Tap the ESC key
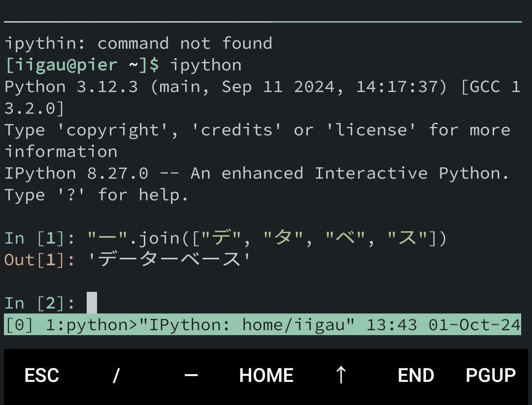The height and width of the screenshot is (405, 532). (x=42, y=375)
